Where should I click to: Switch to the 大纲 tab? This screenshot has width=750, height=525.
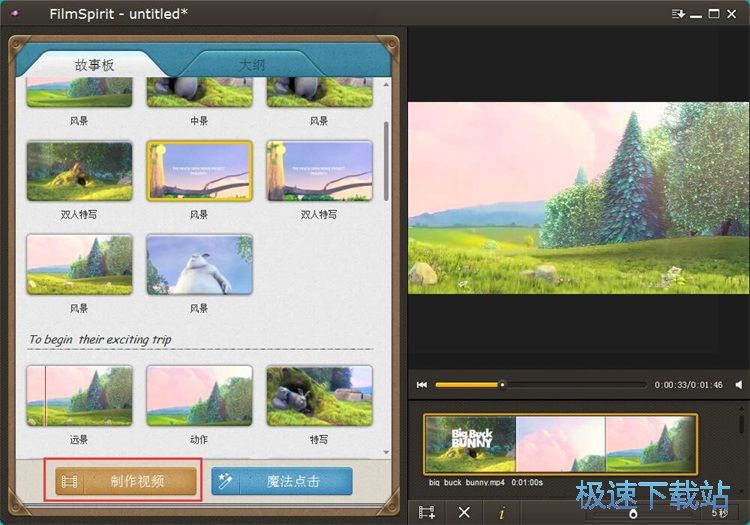(251, 65)
